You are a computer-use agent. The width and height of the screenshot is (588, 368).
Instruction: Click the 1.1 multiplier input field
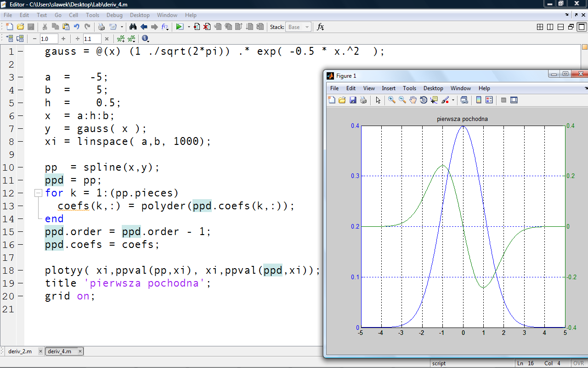click(92, 39)
